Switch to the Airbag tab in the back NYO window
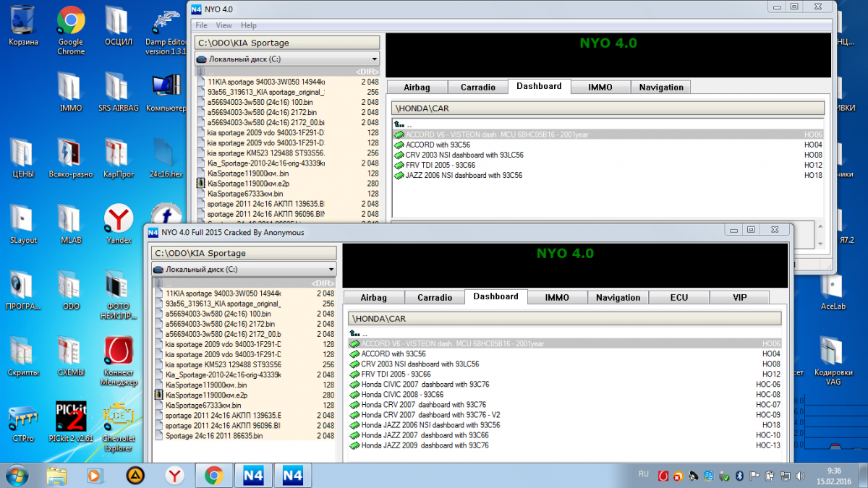The height and width of the screenshot is (488, 868). 417,87
